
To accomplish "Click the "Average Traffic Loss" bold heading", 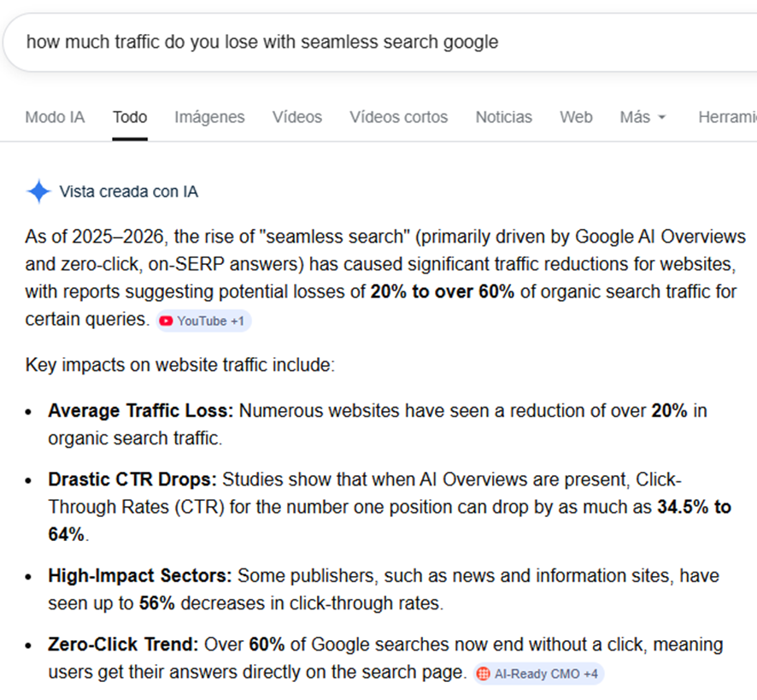I will (140, 410).
